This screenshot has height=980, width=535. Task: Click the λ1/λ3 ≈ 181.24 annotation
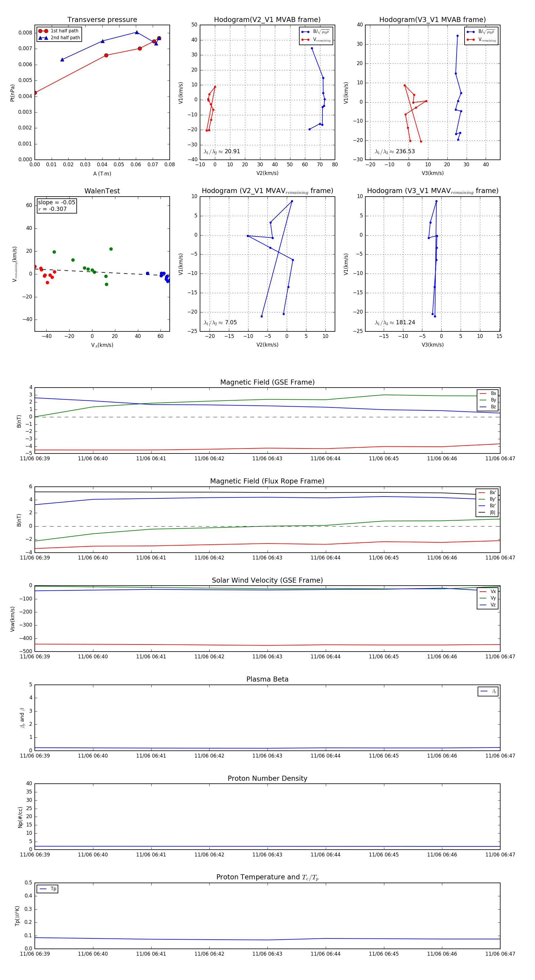point(395,323)
